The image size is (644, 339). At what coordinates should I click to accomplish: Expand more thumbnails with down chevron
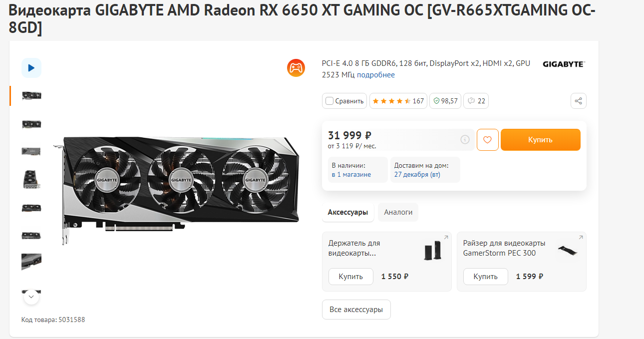(x=31, y=297)
